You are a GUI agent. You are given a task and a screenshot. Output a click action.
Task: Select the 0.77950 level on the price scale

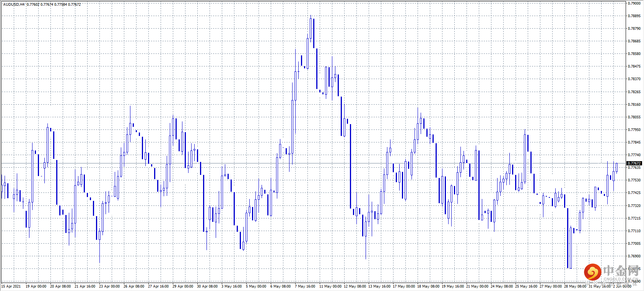point(634,130)
